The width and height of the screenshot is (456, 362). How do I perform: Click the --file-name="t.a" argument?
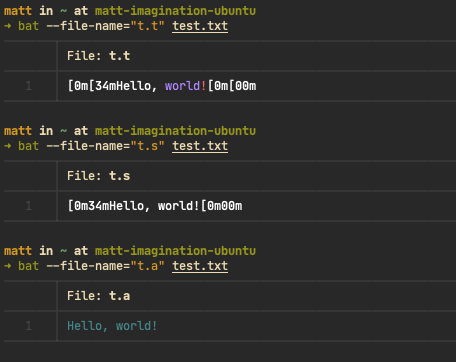point(106,266)
